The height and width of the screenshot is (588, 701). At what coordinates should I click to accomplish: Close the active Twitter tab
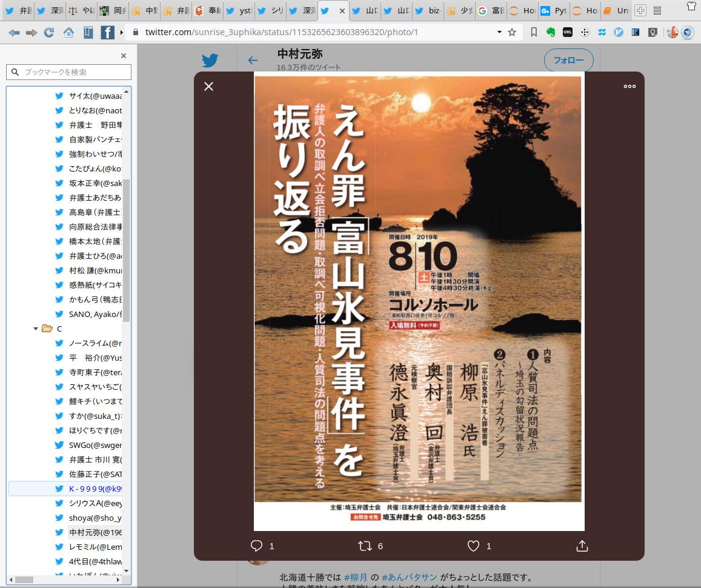point(342,11)
